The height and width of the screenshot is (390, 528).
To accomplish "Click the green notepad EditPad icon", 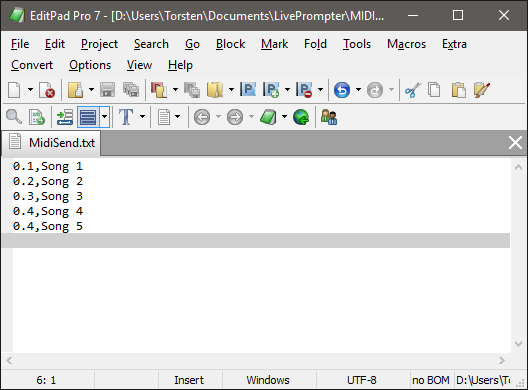I will pyautogui.click(x=268, y=117).
